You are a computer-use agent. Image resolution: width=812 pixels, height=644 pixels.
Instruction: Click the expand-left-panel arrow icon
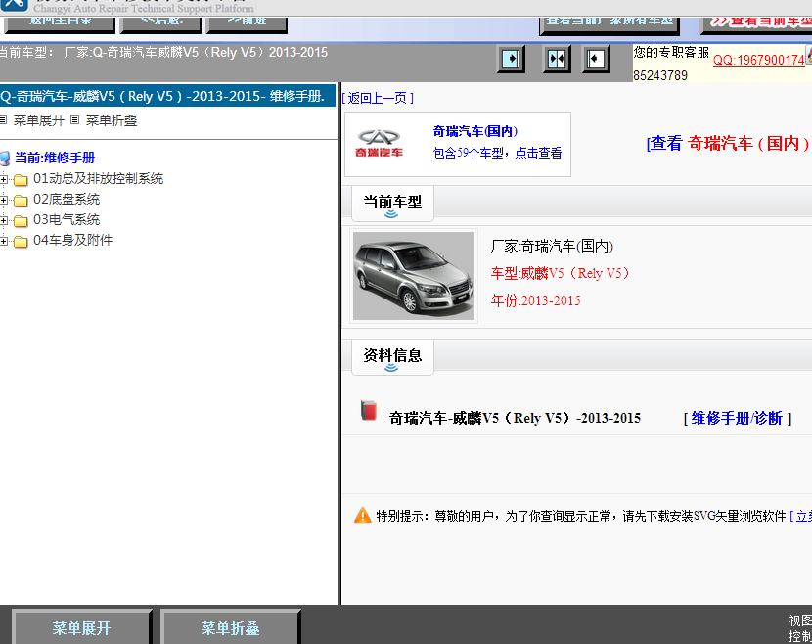[511, 59]
